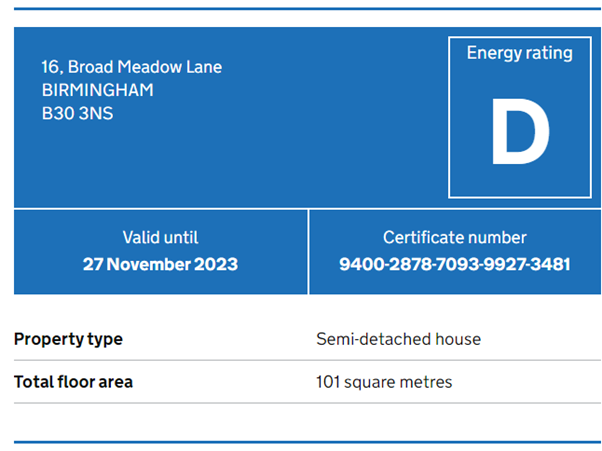The height and width of the screenshot is (451, 602).
Task: Select the Energy rating heading text
Action: point(519,53)
